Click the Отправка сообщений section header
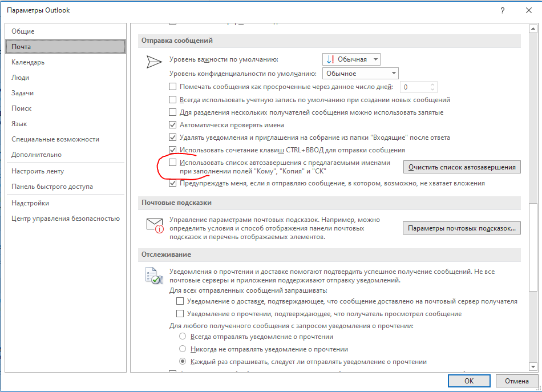The height and width of the screenshot is (392, 542). (x=329, y=41)
